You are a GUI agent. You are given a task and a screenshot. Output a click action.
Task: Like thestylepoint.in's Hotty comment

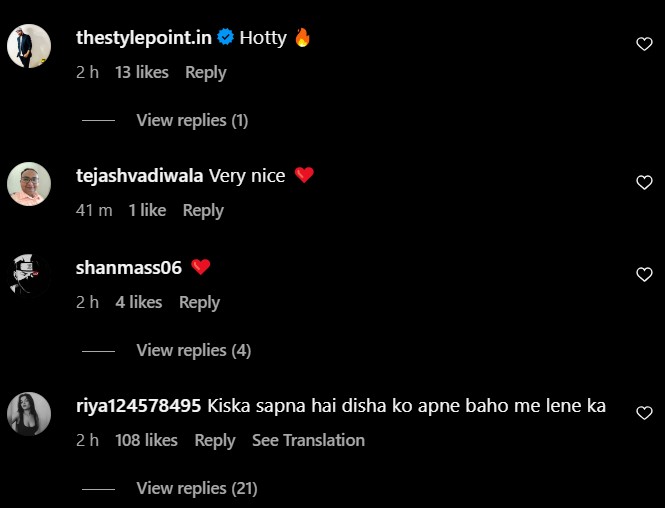[x=644, y=43]
